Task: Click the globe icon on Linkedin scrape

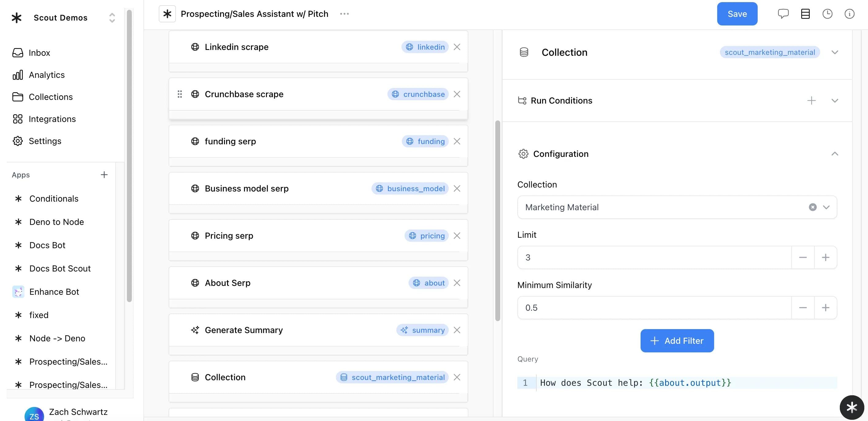Action: [x=195, y=47]
